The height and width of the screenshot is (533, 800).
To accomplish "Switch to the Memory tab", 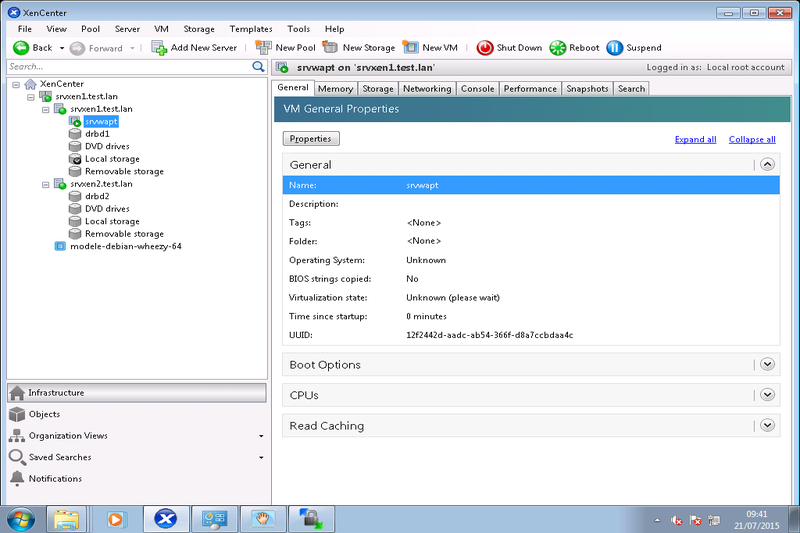I will tap(335, 89).
